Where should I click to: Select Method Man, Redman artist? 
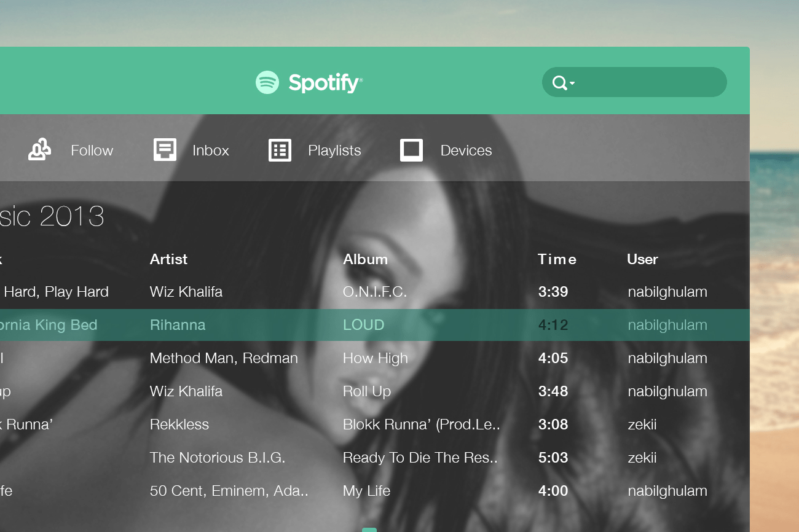coord(224,358)
